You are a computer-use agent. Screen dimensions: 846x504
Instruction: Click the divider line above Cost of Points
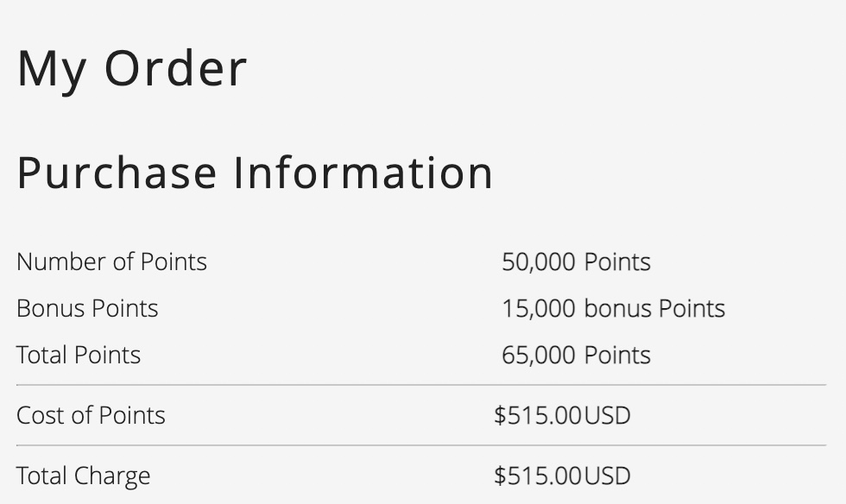[x=421, y=385]
